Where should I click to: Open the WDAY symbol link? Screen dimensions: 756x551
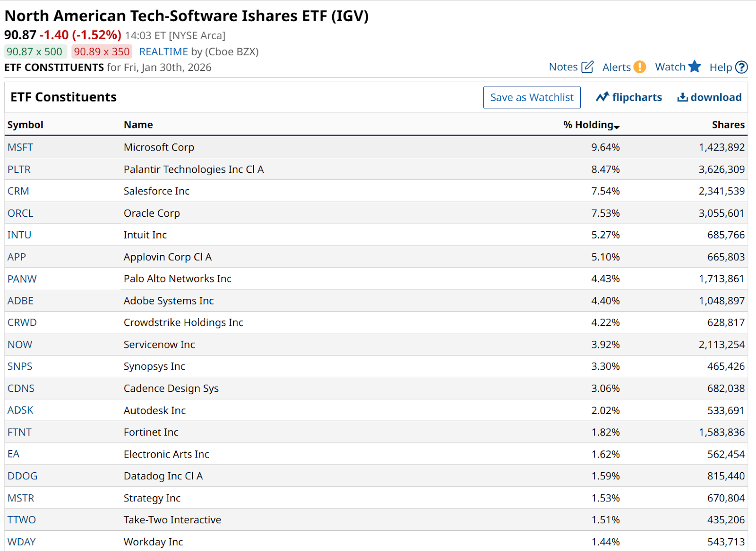[22, 542]
